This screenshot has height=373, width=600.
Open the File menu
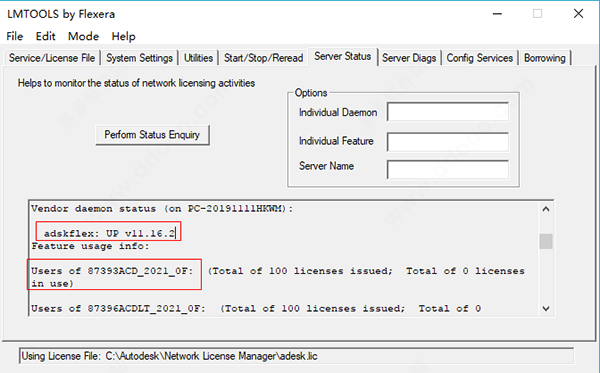click(15, 36)
